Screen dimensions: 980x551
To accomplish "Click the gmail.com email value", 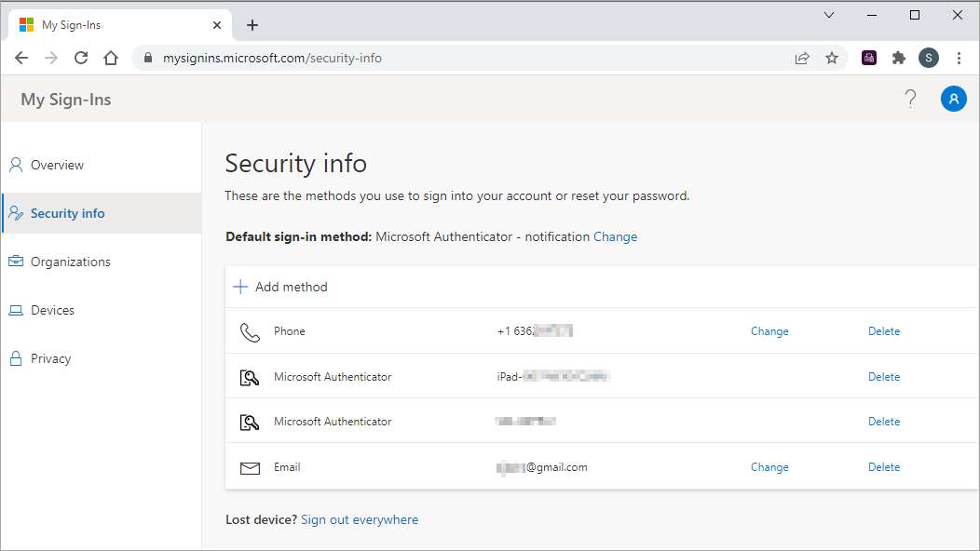I will (x=542, y=467).
